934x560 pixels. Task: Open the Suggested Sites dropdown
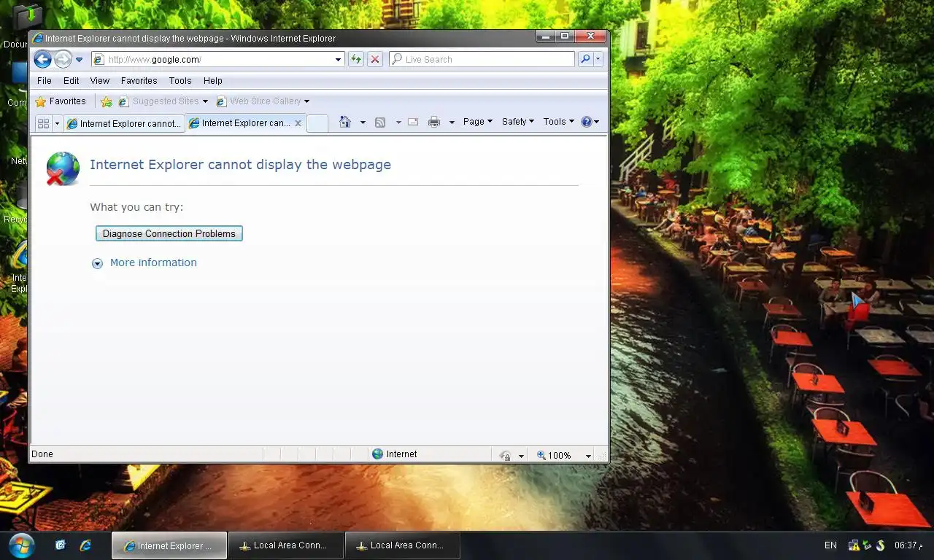163,101
